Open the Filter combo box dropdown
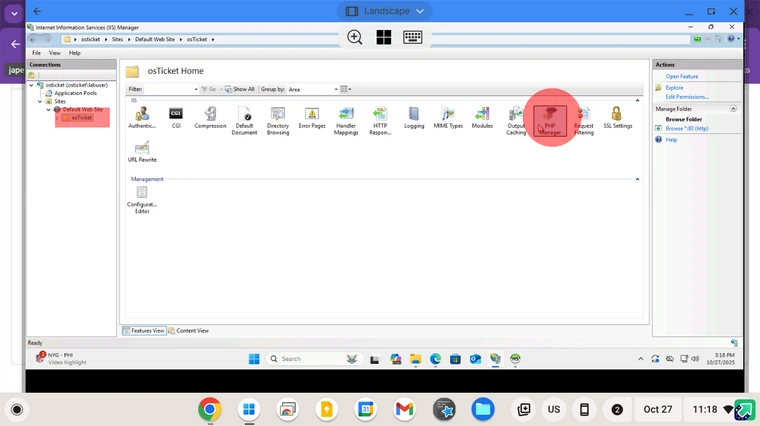The width and height of the screenshot is (760, 426). click(196, 89)
